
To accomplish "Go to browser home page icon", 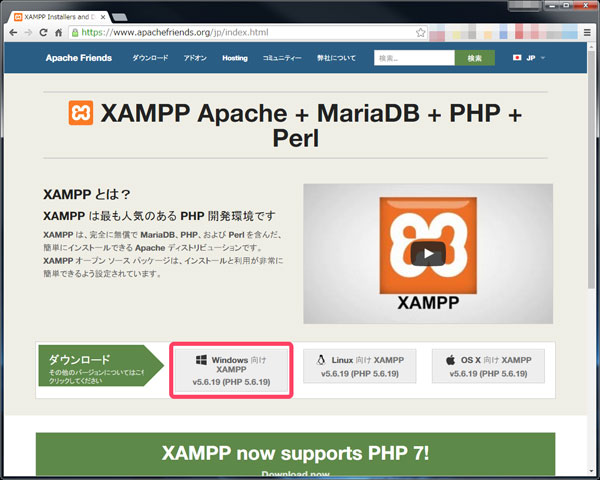I will [59, 33].
